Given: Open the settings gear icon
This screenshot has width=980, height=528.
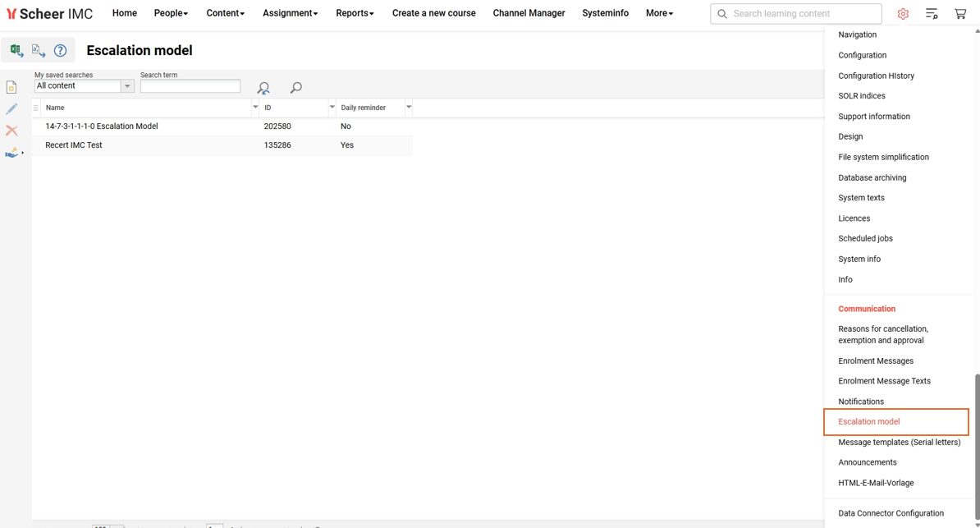Looking at the screenshot, I should (x=903, y=14).
